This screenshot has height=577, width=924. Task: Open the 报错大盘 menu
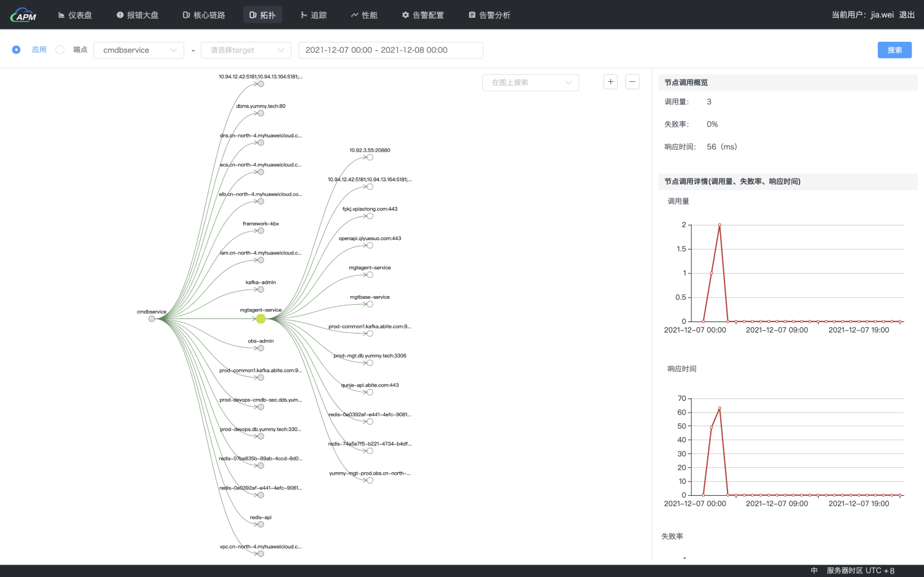click(x=137, y=15)
